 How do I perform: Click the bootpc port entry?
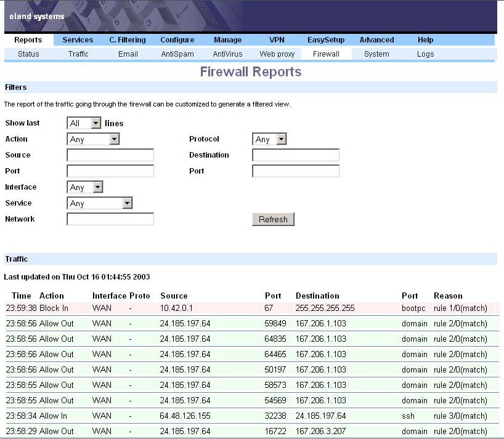pyautogui.click(x=413, y=308)
